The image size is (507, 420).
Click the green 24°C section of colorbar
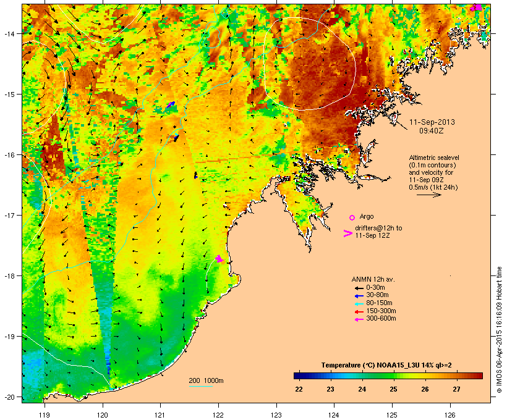click(362, 376)
